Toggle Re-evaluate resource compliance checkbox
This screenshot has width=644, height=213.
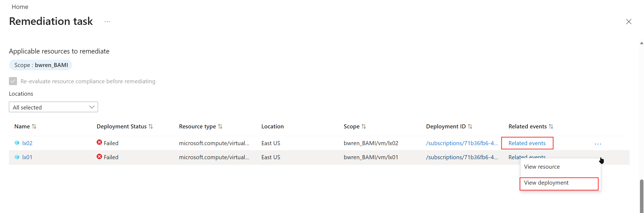tap(13, 81)
